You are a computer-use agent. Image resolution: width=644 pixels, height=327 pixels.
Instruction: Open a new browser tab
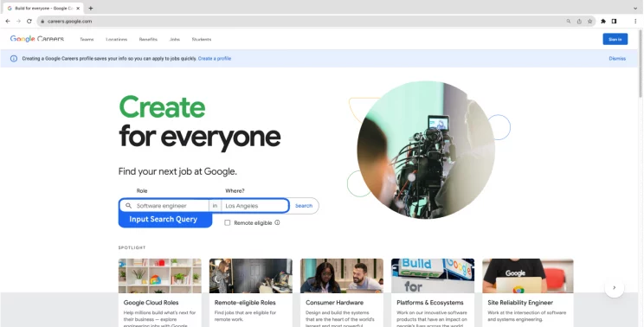91,8
